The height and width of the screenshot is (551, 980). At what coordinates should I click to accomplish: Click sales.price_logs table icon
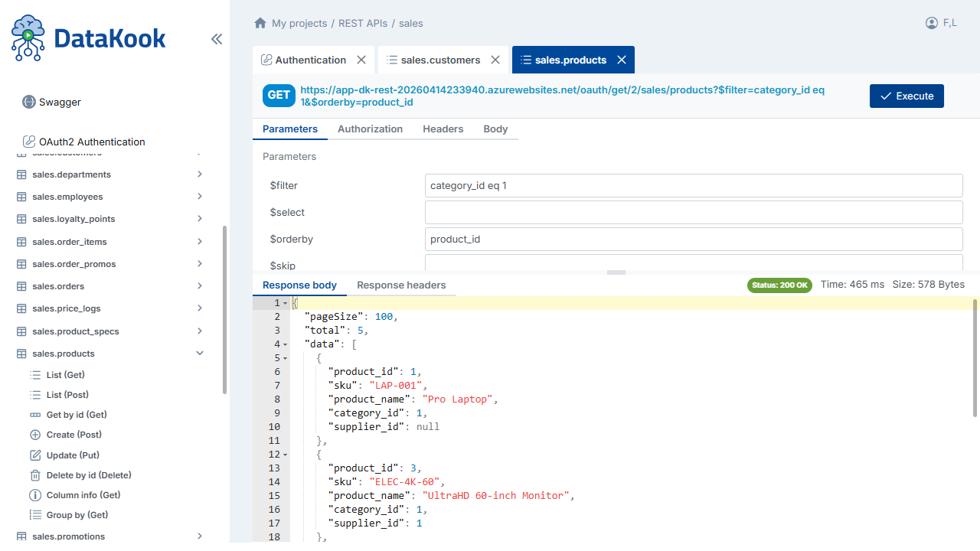pos(21,308)
